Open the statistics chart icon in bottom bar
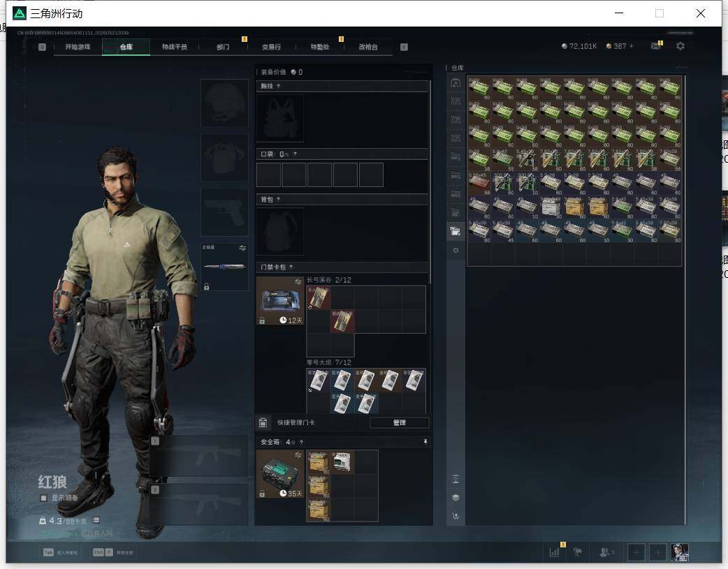This screenshot has width=728, height=569. pyautogui.click(x=554, y=552)
